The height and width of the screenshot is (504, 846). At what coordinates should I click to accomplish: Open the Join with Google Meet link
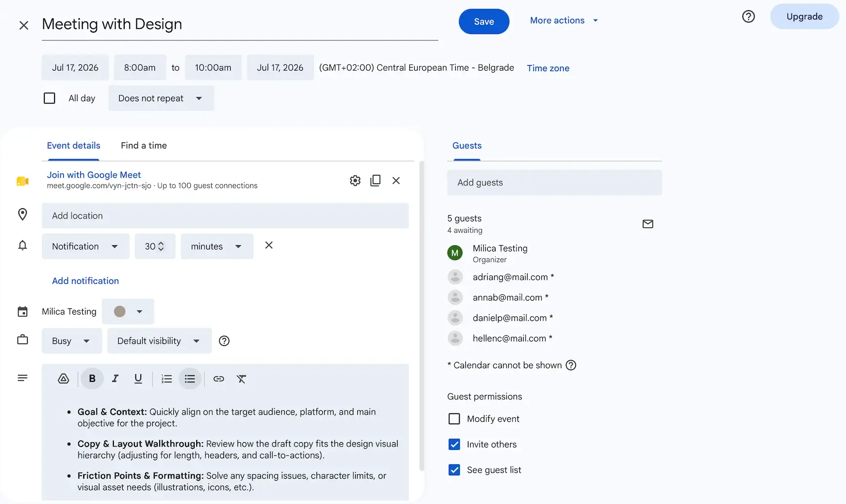coord(94,175)
